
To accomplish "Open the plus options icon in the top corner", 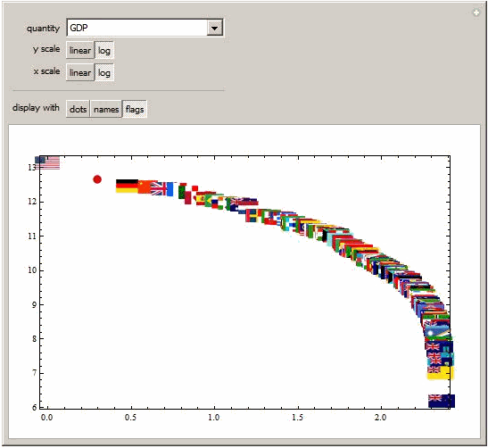I will (x=476, y=12).
